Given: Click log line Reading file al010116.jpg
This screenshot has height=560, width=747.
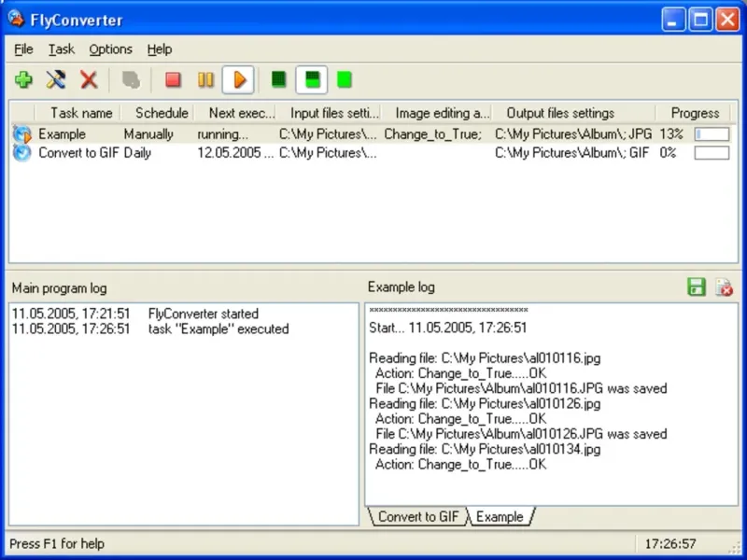Looking at the screenshot, I should click(x=485, y=358).
